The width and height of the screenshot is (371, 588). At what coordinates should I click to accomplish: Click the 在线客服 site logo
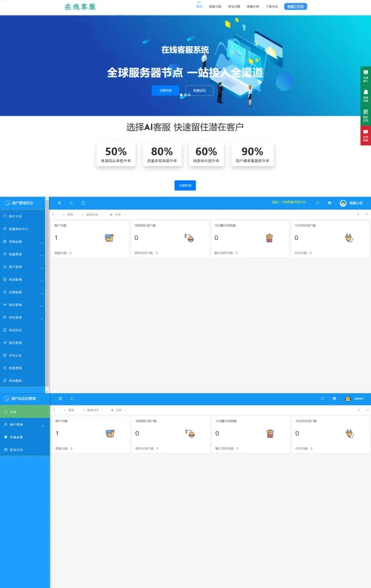pyautogui.click(x=80, y=7)
